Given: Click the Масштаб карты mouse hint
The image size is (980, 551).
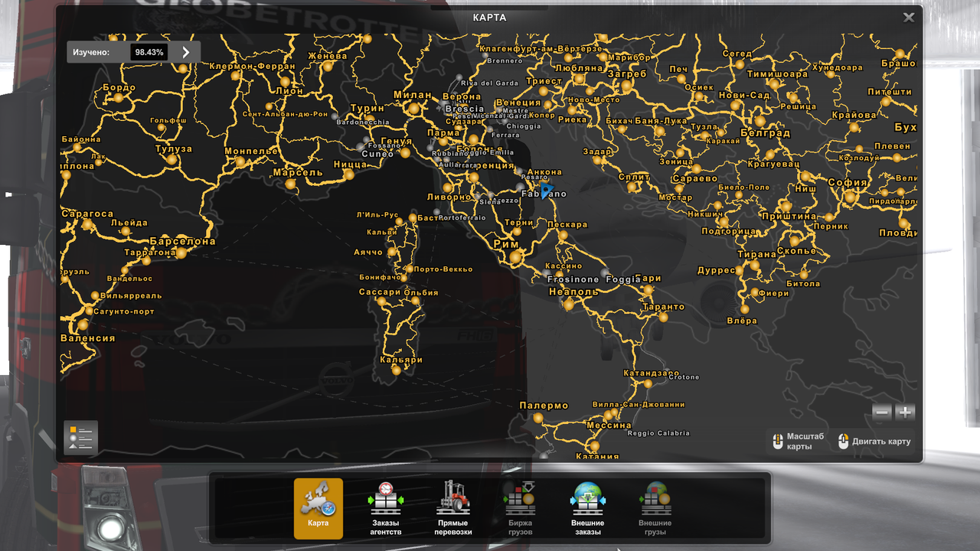Looking at the screenshot, I should [x=797, y=442].
